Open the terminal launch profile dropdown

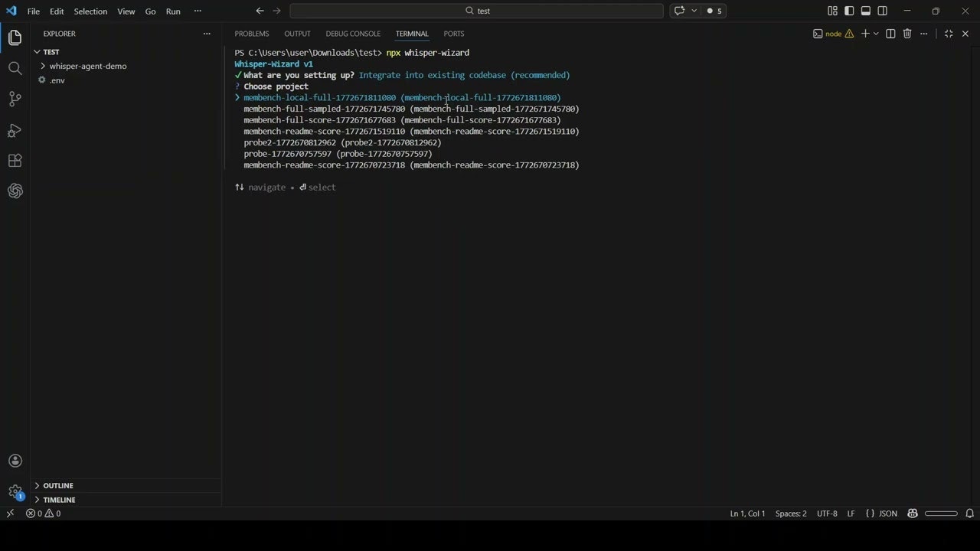tap(876, 34)
